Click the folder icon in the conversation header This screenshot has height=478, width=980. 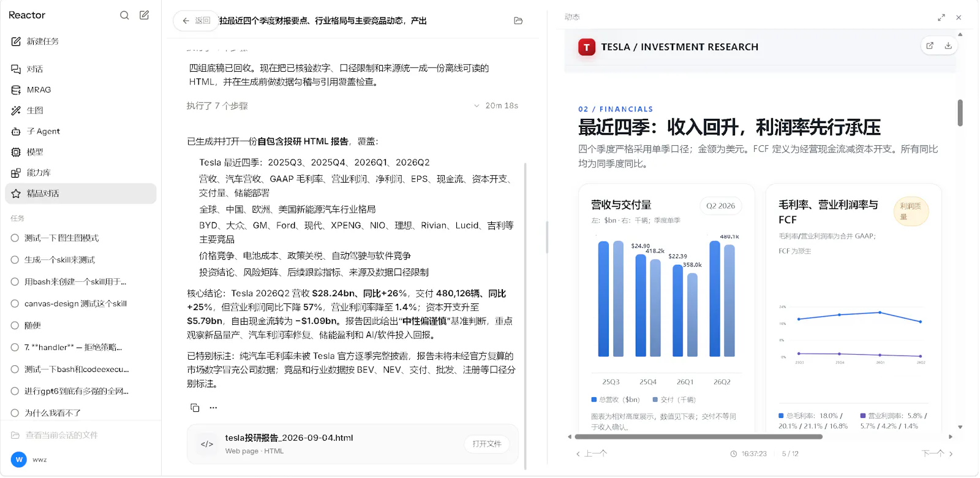[518, 21]
